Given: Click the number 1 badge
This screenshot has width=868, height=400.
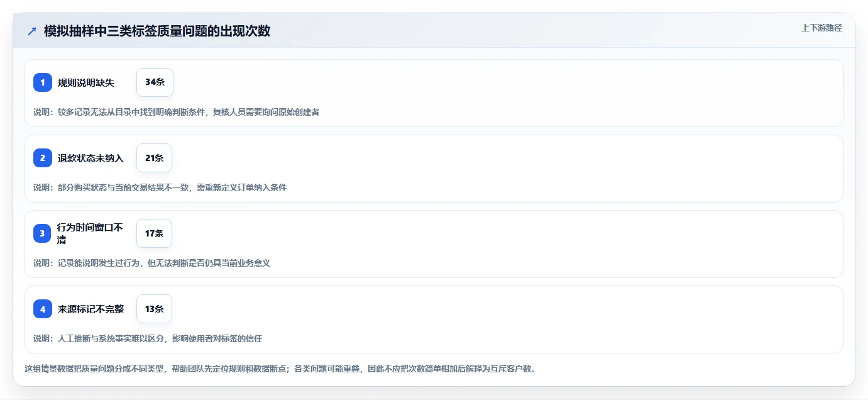Looking at the screenshot, I should click(x=43, y=82).
